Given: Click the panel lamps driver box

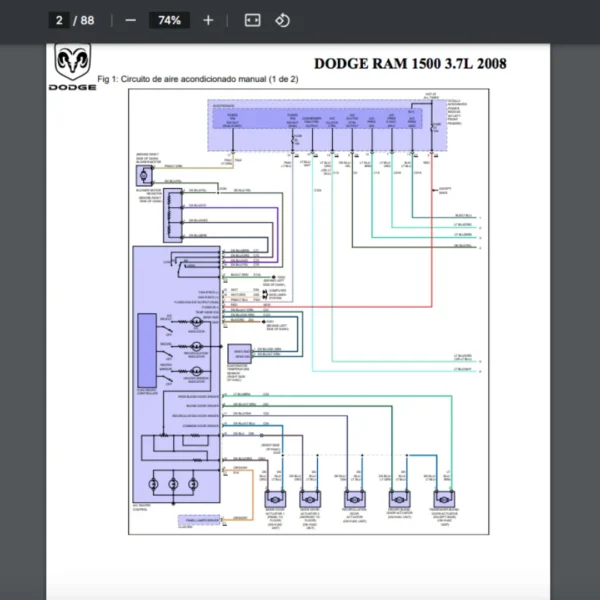Looking at the screenshot, I should 195,520.
